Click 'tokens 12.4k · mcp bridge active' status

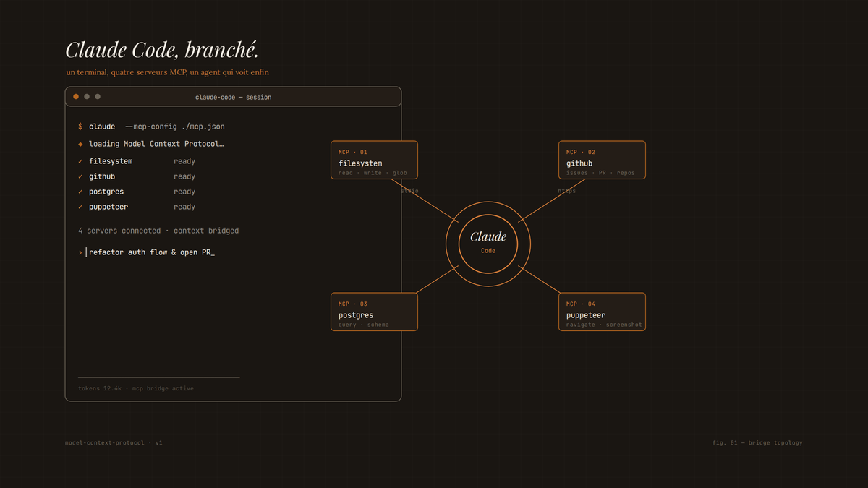(x=136, y=388)
